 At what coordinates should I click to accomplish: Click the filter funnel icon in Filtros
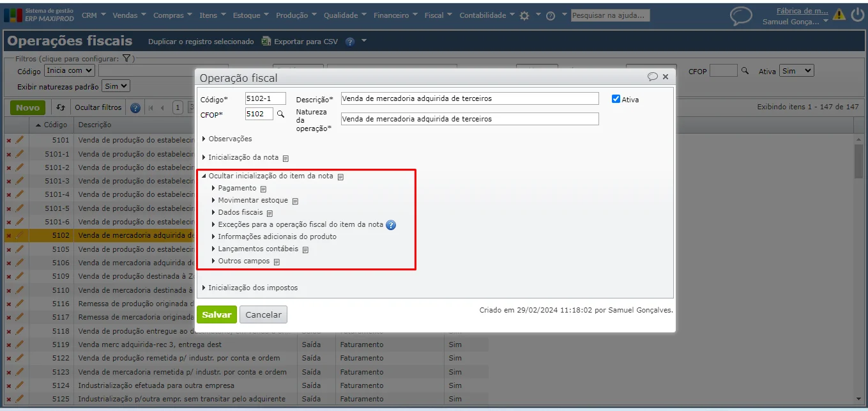coord(126,58)
